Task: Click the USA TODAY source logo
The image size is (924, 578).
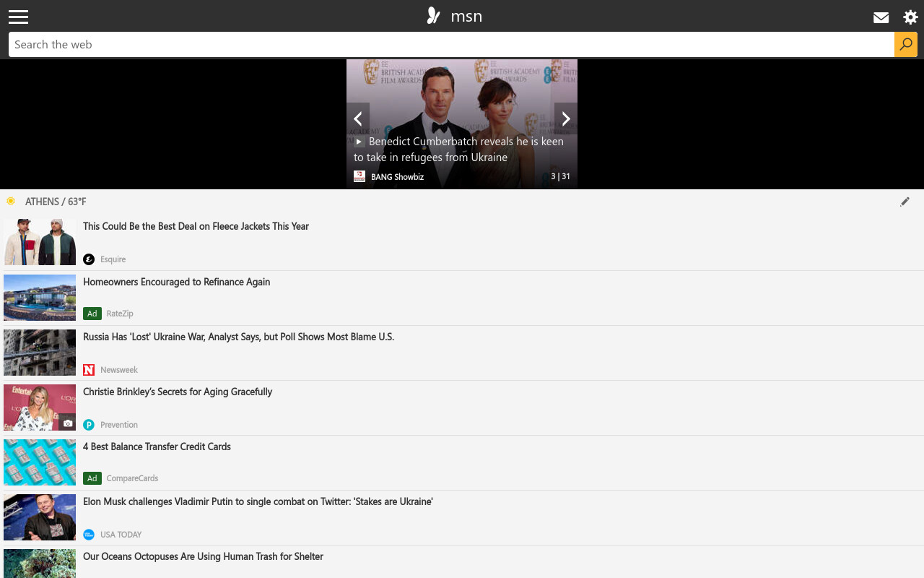Action: point(89,535)
